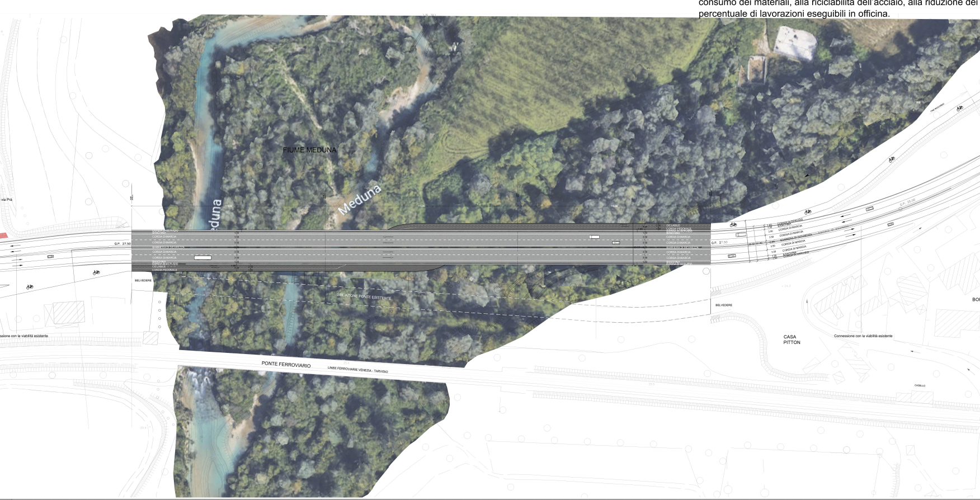Click the hatched CASELLO building by the railway
Image resolution: width=980 pixels, height=500 pixels.
click(x=915, y=397)
